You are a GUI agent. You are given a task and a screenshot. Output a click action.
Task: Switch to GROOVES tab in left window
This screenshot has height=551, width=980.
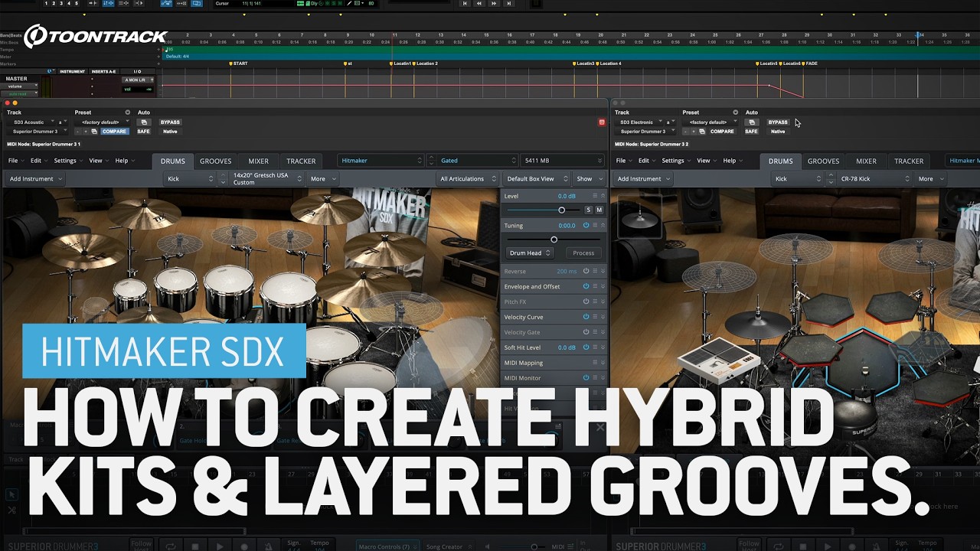216,161
